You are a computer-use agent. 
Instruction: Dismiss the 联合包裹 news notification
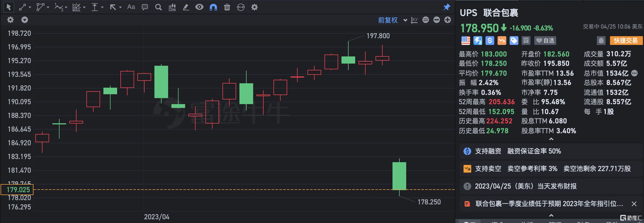point(634,204)
